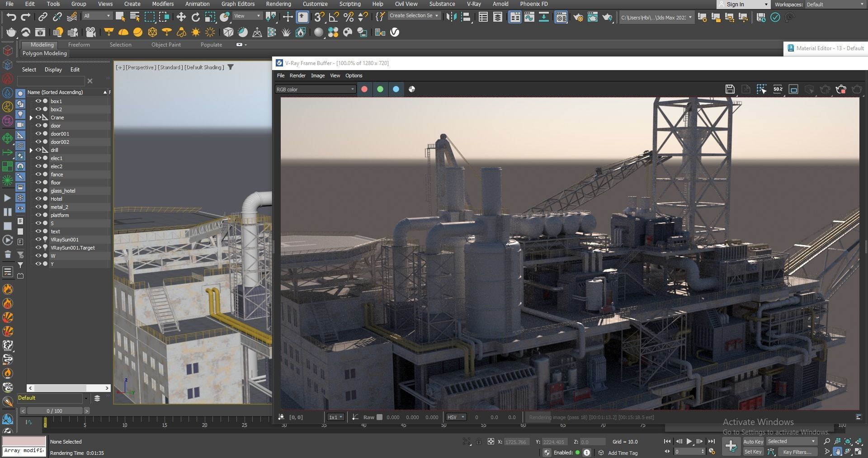Switch to the Freeform ribbon tab
868x458 pixels.
pyautogui.click(x=79, y=45)
